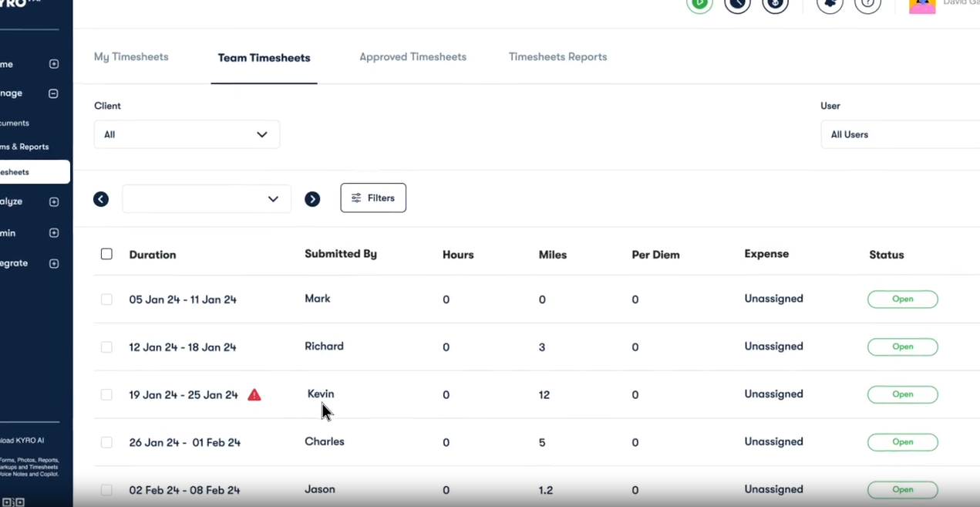Click the dark third circular header icon
The image size is (980, 507).
coord(775,4)
